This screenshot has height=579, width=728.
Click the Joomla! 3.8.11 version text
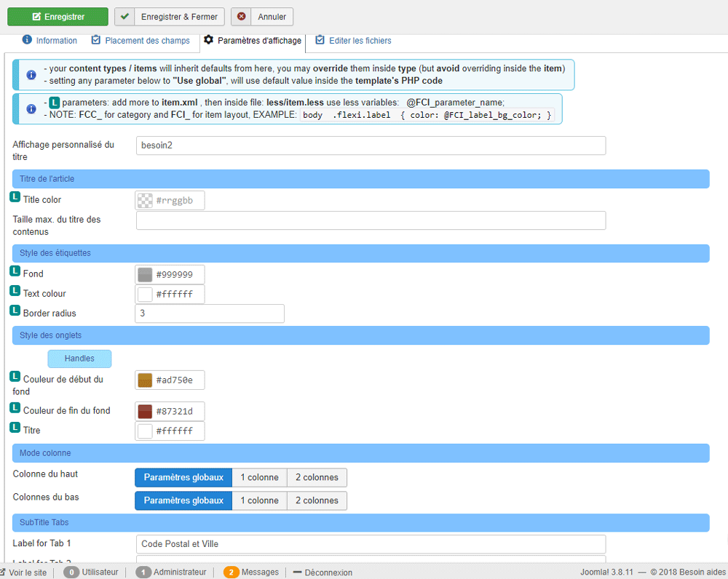606,572
